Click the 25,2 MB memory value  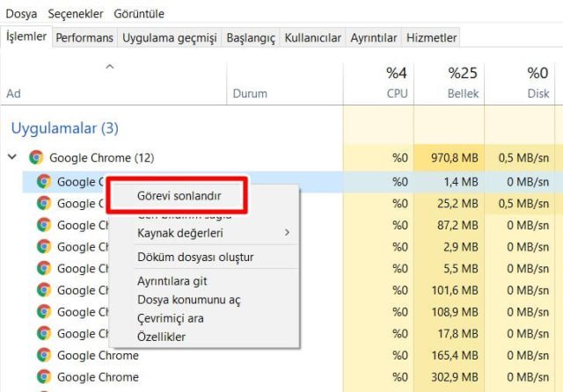click(457, 204)
